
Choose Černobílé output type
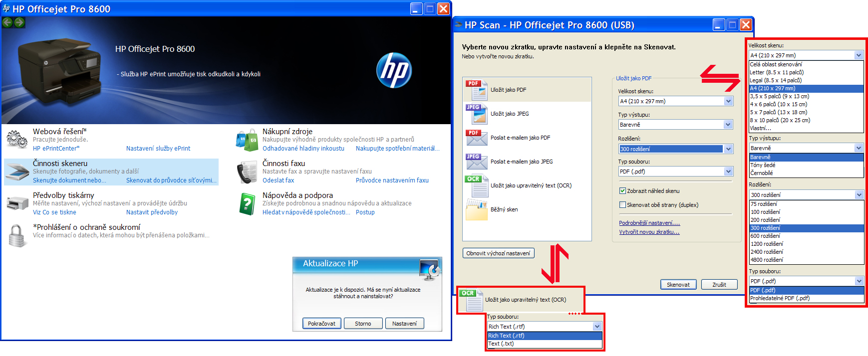point(806,173)
